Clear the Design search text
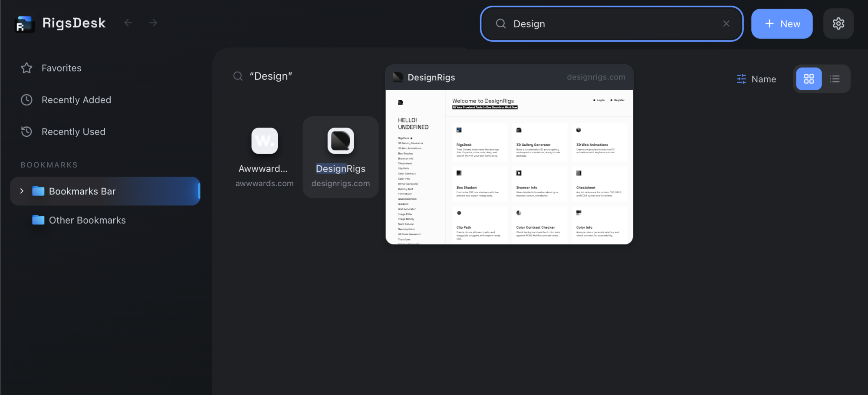868x395 pixels. 726,23
